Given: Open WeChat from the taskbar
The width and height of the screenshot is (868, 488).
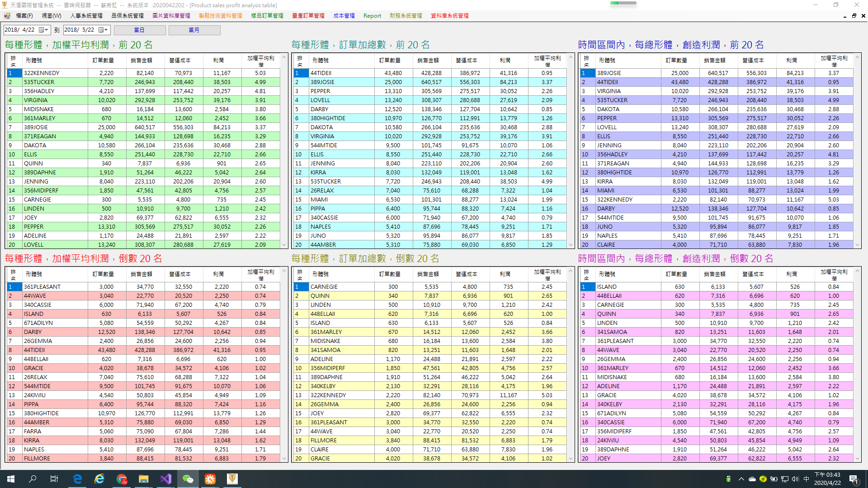Looking at the screenshot, I should (x=188, y=479).
